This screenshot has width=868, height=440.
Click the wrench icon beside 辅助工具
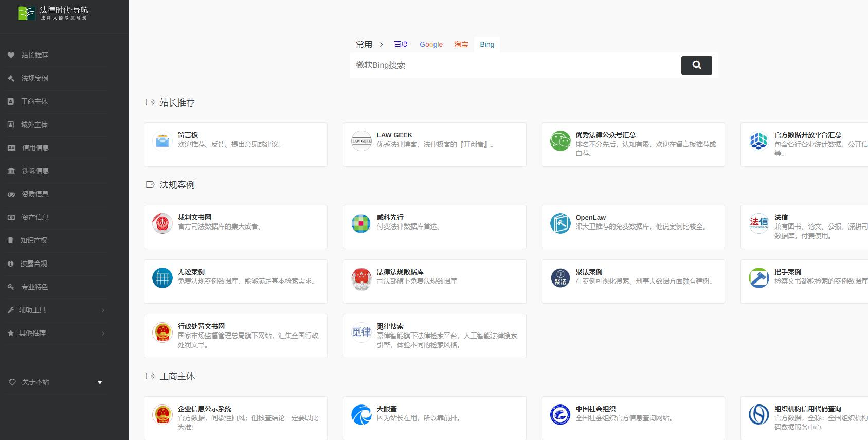tap(11, 310)
